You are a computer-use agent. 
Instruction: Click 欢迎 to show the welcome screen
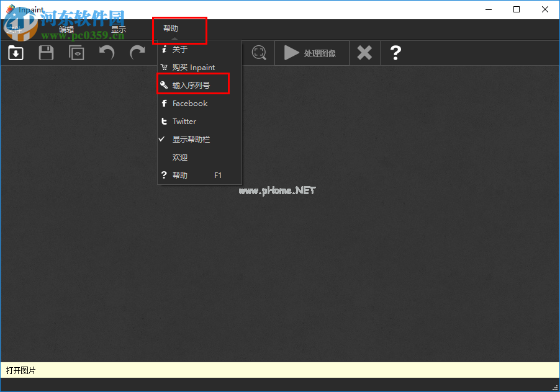(179, 157)
